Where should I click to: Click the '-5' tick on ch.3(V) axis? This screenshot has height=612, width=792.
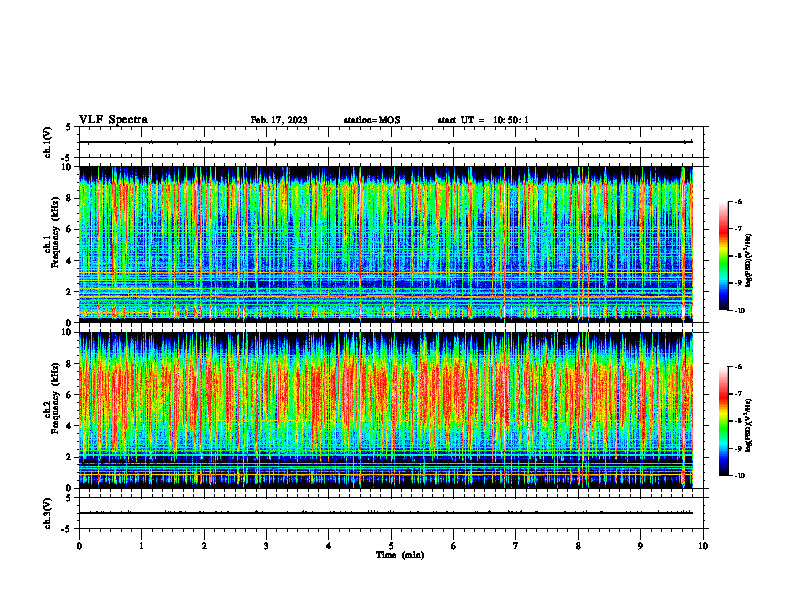[x=66, y=529]
